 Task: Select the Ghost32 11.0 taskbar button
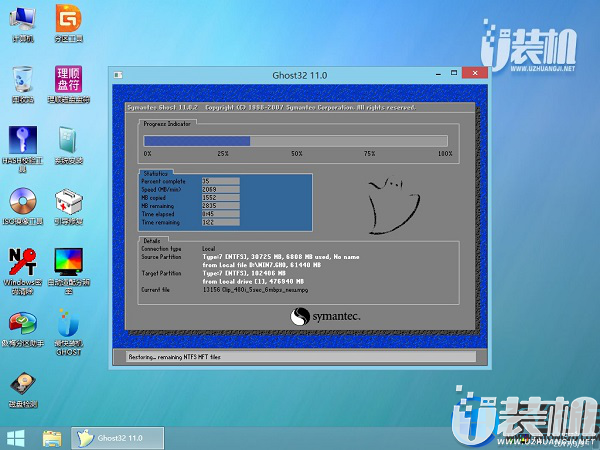point(118,438)
